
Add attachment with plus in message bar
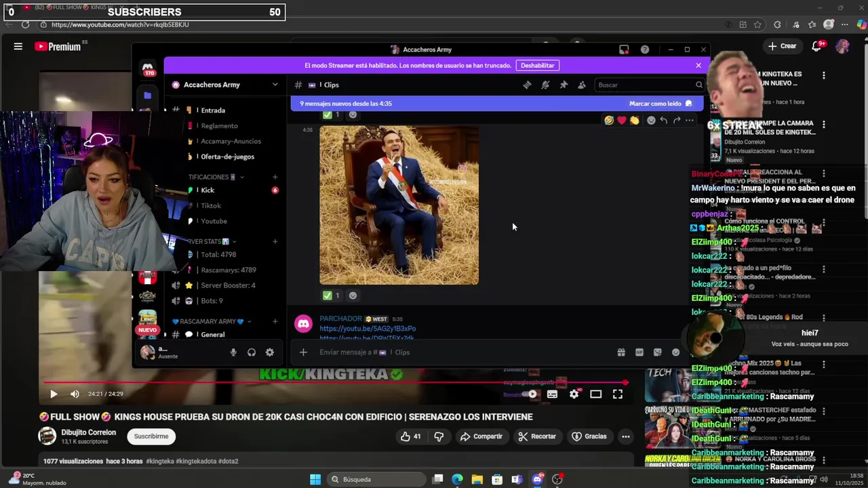(x=303, y=352)
